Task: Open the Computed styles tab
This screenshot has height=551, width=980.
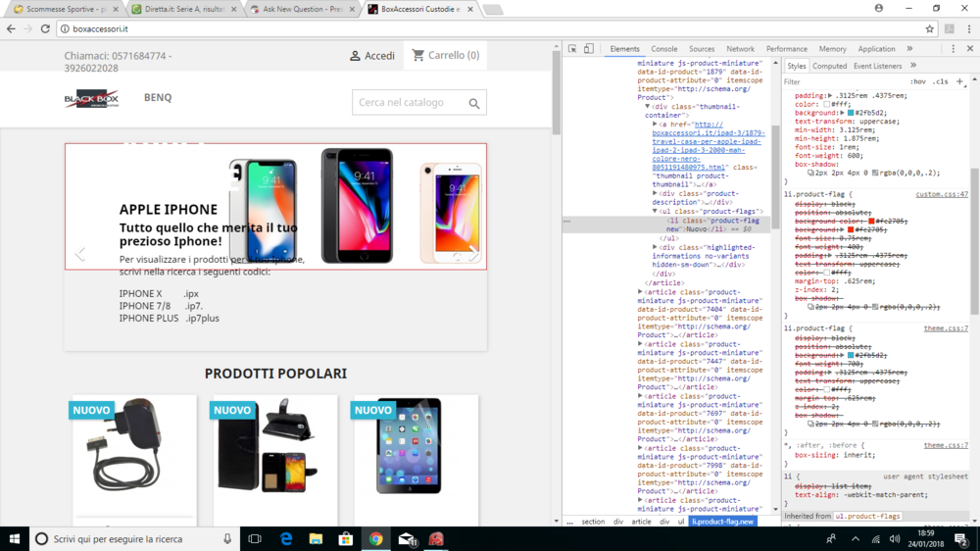Action: point(829,66)
